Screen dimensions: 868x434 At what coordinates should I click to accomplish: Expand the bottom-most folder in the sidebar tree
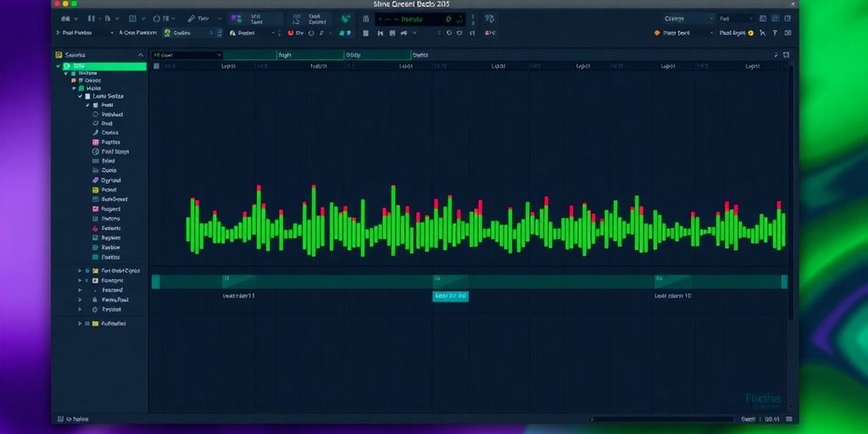click(80, 323)
